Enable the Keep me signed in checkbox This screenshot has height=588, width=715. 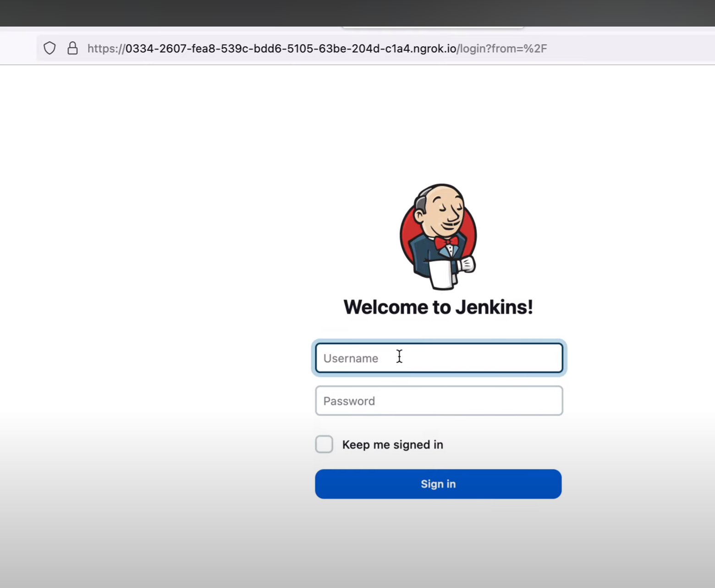tap(324, 444)
